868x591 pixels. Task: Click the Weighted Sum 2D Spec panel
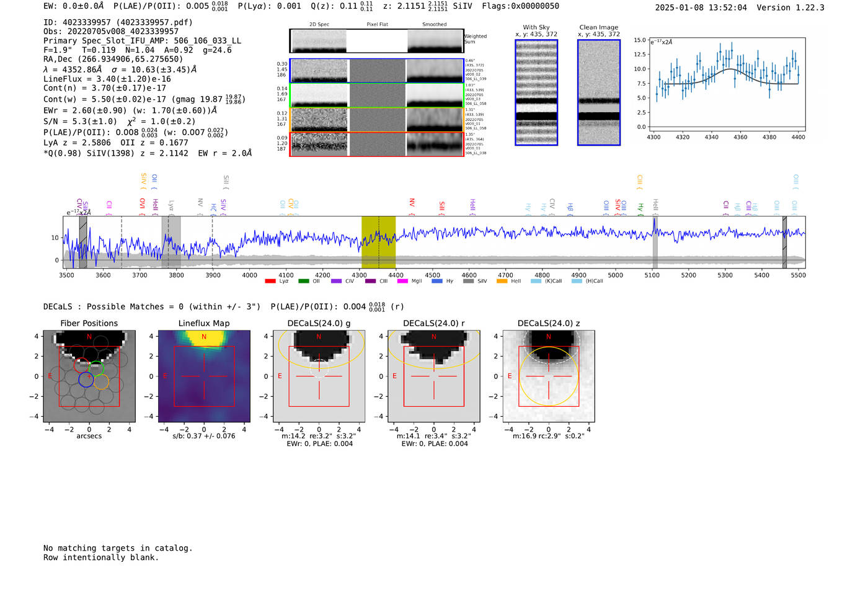point(319,41)
